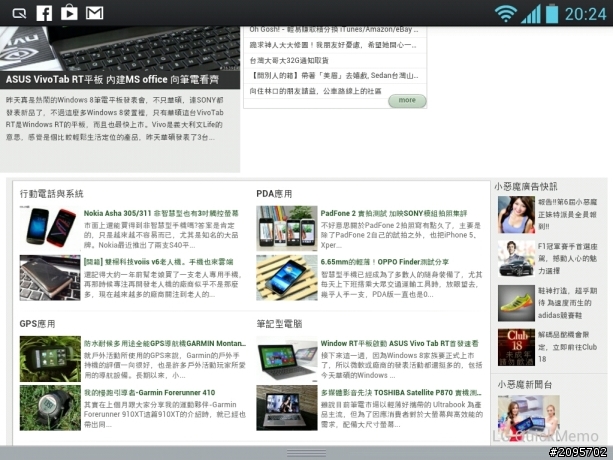Click the Nokia Asha phones thumbnail
Image resolution: width=613 pixels, height=460 pixels.
[x=50, y=229]
